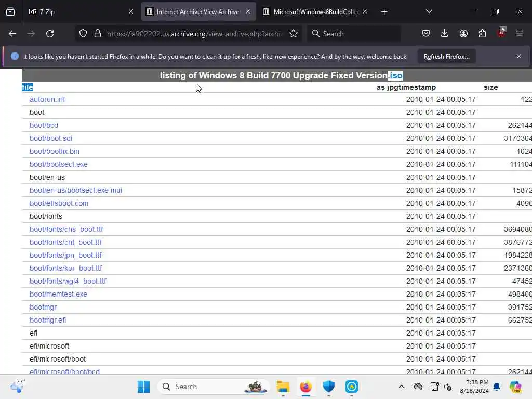The width and height of the screenshot is (532, 399).
Task: Open the boot/bcd link
Action: coord(44,125)
